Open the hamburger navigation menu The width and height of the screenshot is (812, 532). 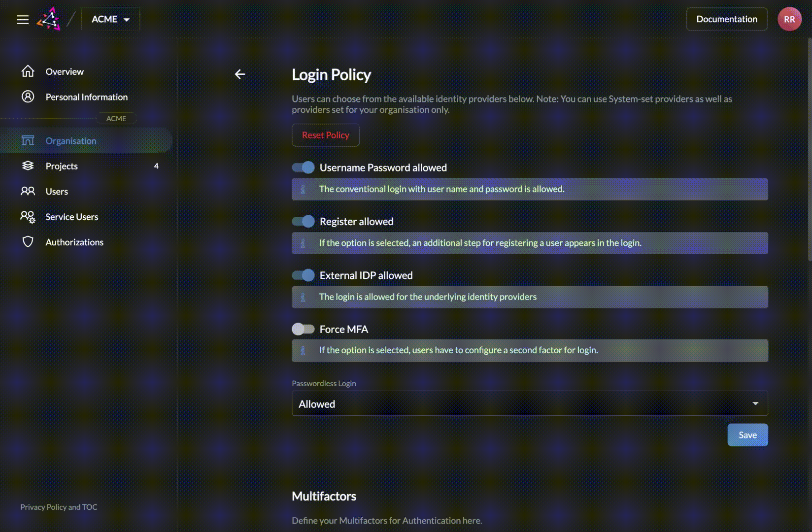[23, 19]
